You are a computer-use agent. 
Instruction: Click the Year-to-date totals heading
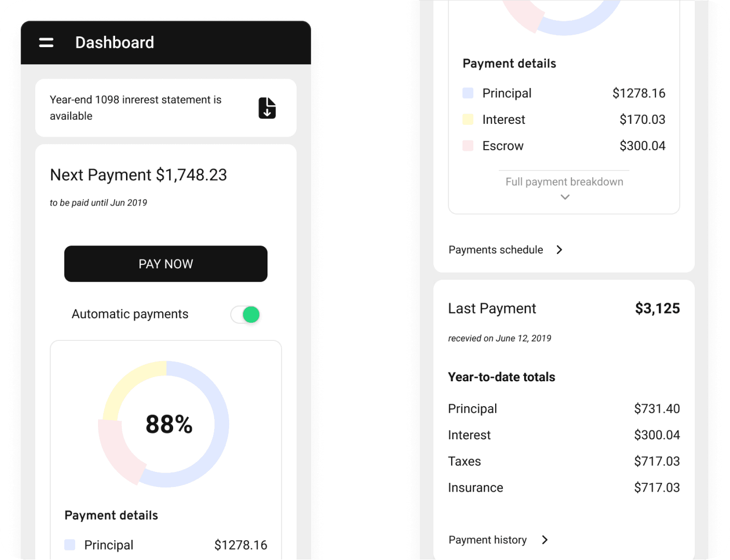tap(501, 377)
